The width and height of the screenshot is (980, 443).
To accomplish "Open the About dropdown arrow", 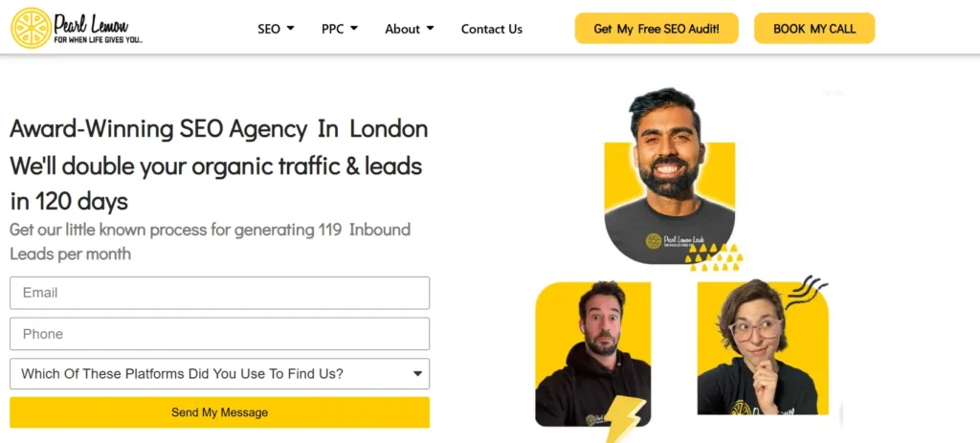I will (x=430, y=28).
